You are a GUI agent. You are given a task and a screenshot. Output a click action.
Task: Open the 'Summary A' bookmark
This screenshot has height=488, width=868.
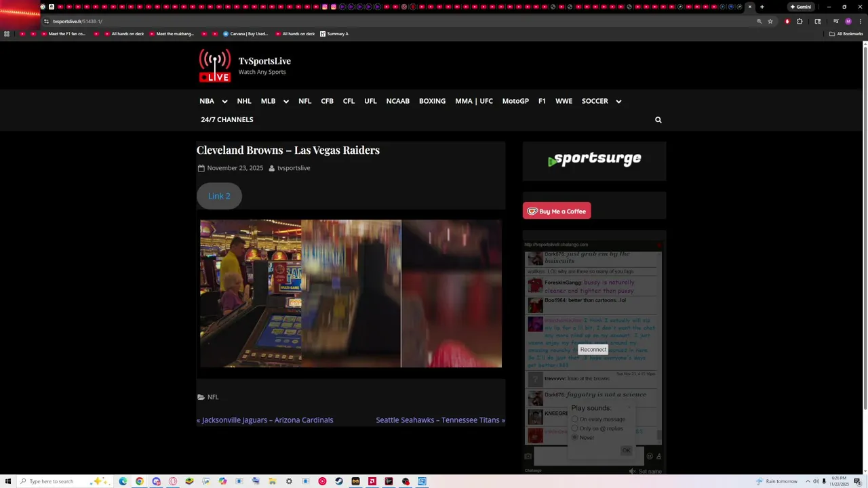[x=334, y=33]
